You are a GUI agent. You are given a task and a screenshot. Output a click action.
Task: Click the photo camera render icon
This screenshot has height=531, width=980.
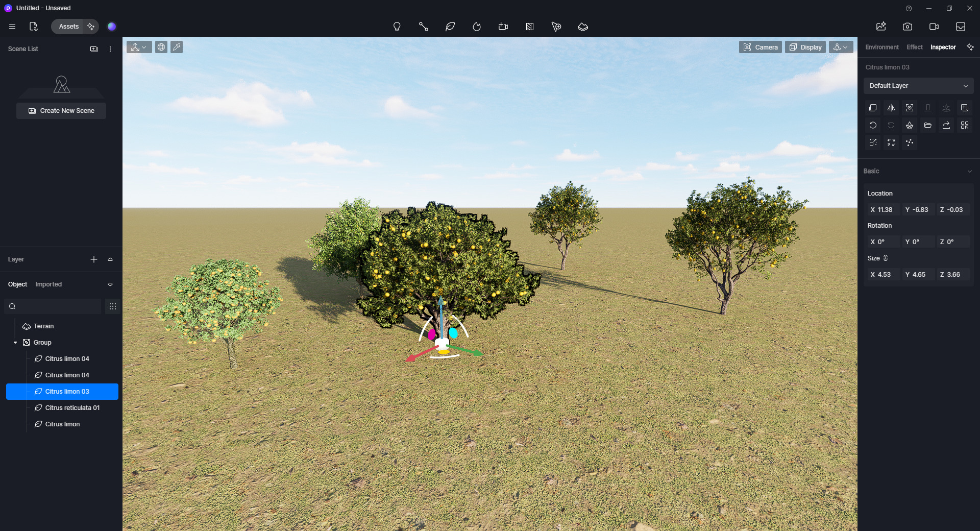click(x=907, y=27)
